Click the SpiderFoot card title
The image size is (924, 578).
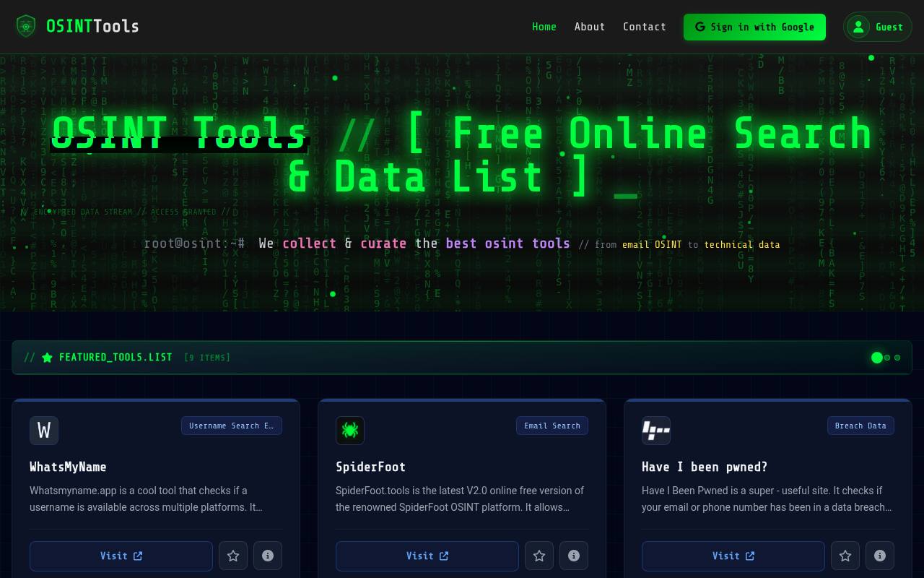point(370,467)
